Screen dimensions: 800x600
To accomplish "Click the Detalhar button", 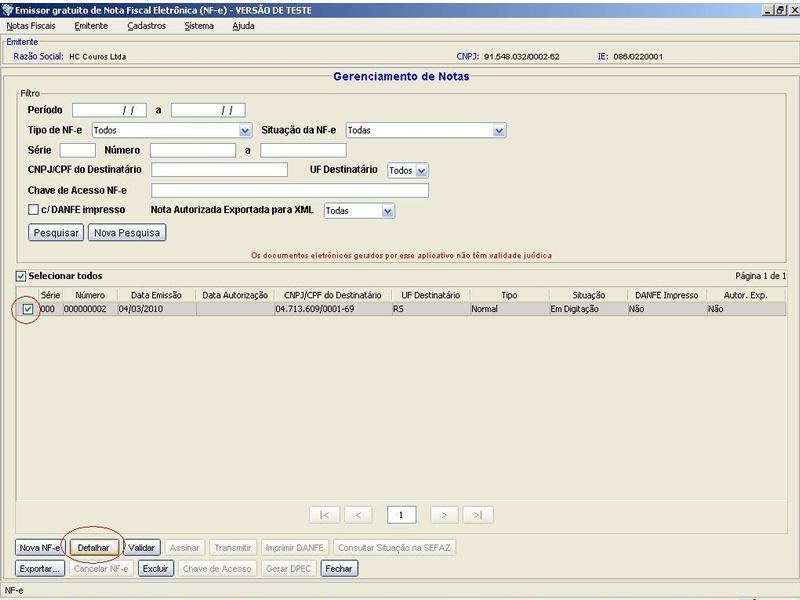I will pos(93,548).
